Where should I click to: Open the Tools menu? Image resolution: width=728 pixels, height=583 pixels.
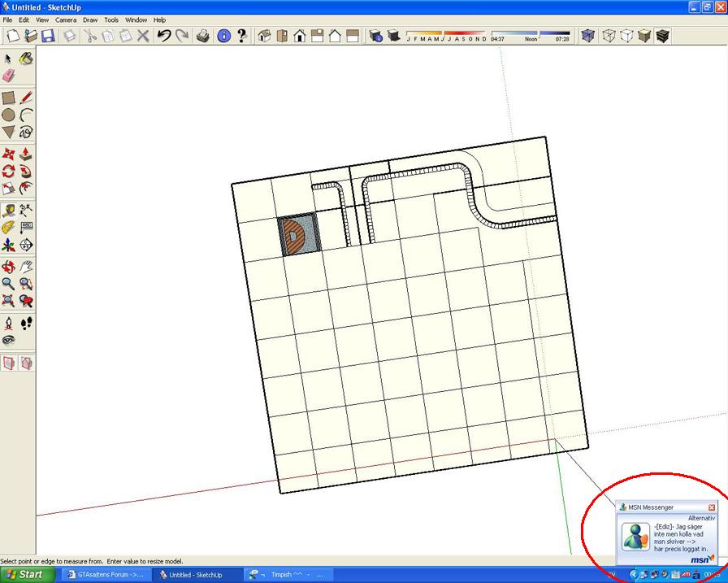[111, 20]
